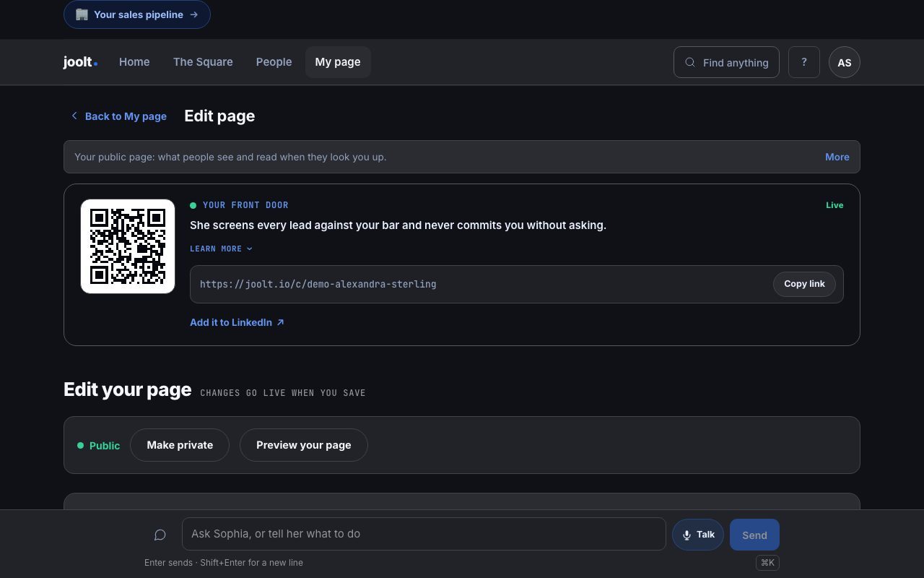This screenshot has height=578, width=924.
Task: Focus the Ask Sophia input field
Action: (424, 534)
